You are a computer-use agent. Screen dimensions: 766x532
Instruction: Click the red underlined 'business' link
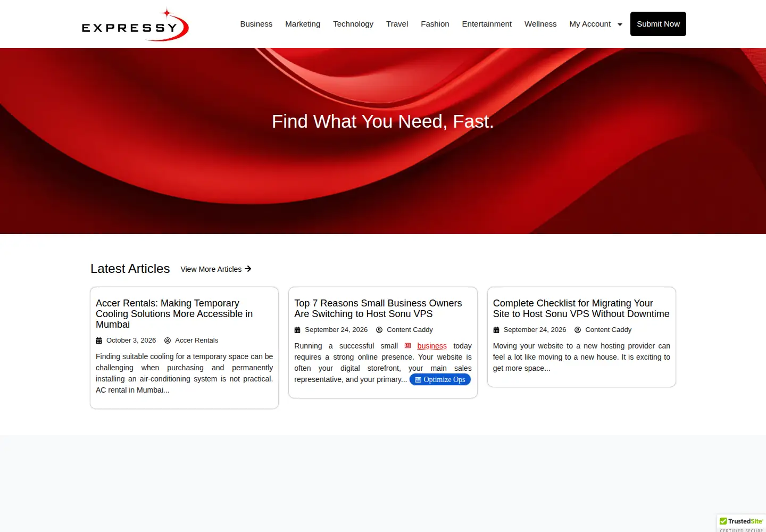pos(432,346)
